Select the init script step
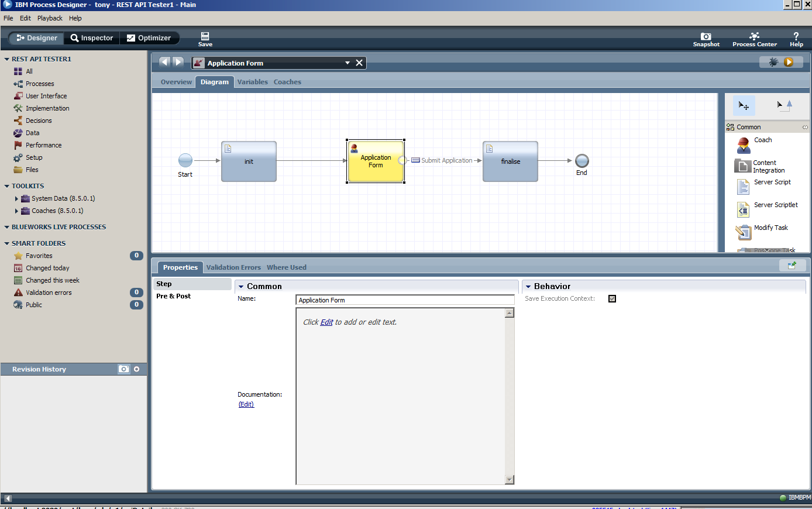812x509 pixels. coord(249,161)
